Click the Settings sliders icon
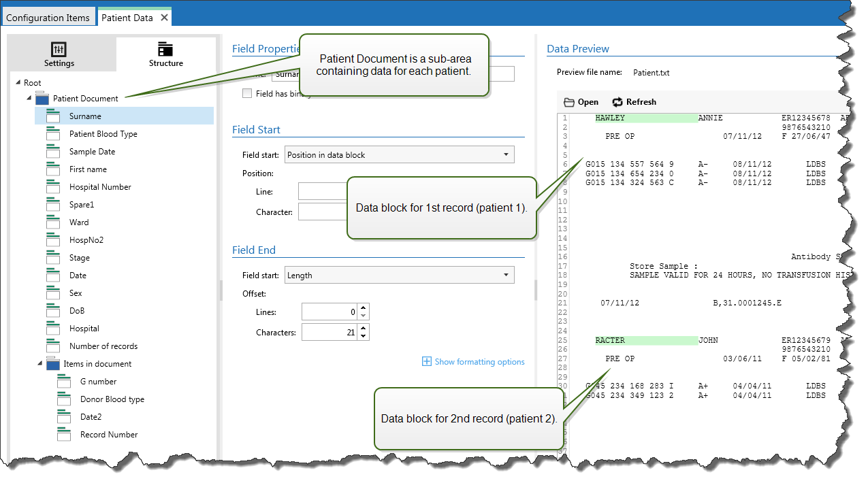The width and height of the screenshot is (868, 483). click(59, 50)
